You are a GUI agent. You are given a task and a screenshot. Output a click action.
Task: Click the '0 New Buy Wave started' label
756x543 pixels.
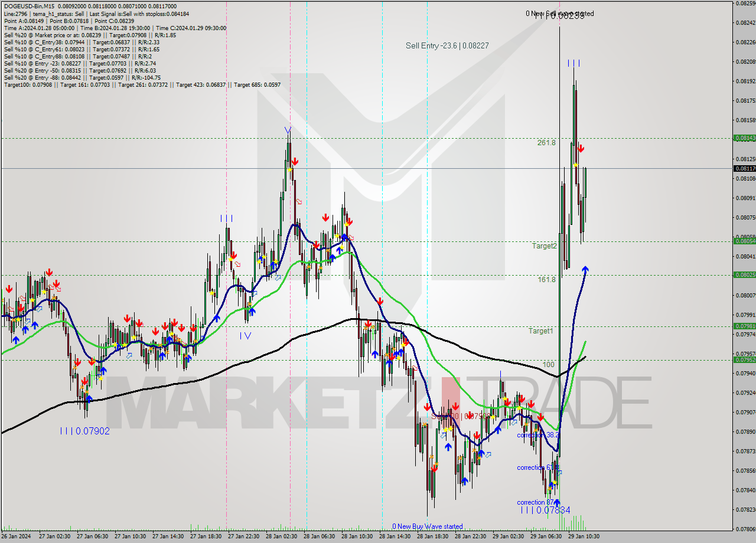point(428,526)
